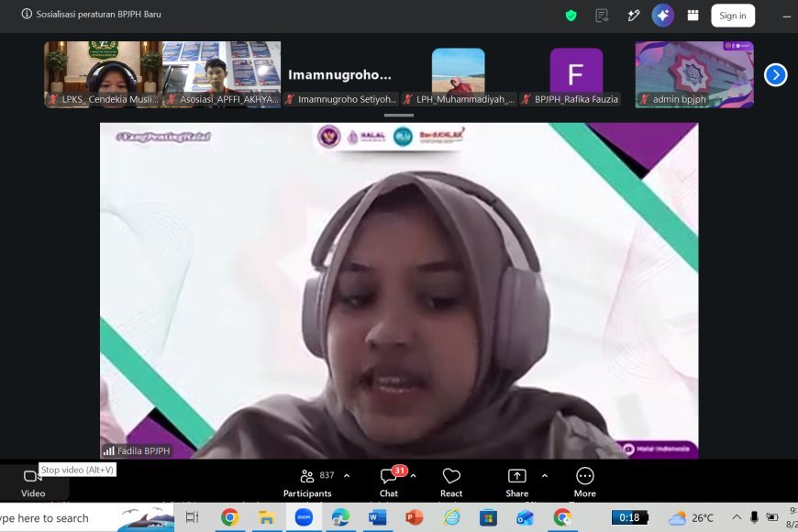Open the React menu

point(451,483)
